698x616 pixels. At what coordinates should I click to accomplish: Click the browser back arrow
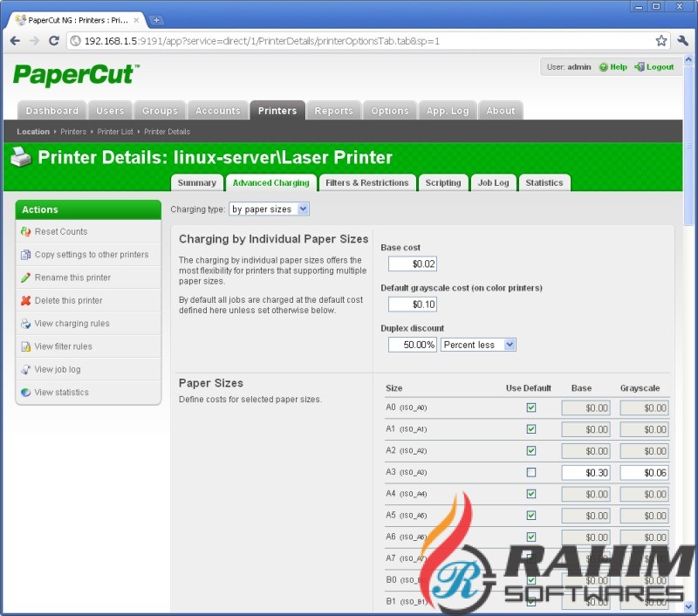click(x=15, y=41)
